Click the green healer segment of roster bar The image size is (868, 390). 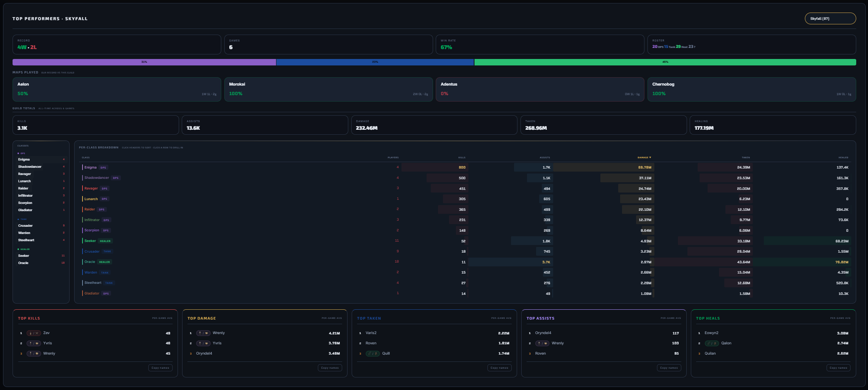[665, 62]
